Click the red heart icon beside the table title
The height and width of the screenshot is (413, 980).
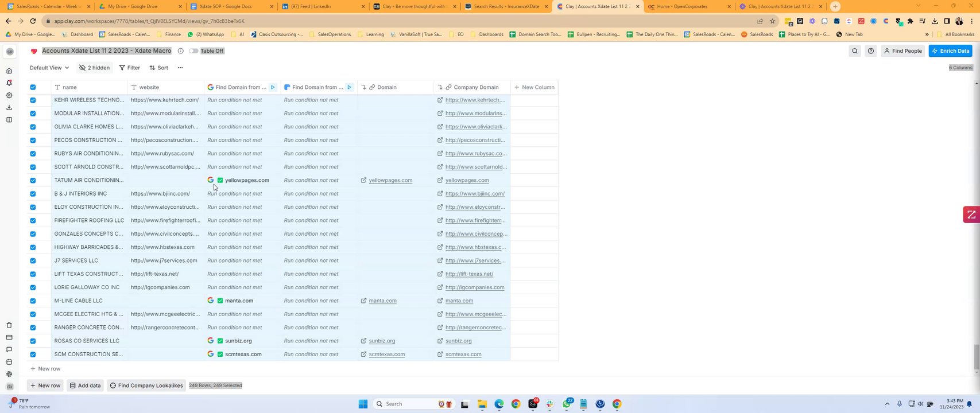click(34, 51)
